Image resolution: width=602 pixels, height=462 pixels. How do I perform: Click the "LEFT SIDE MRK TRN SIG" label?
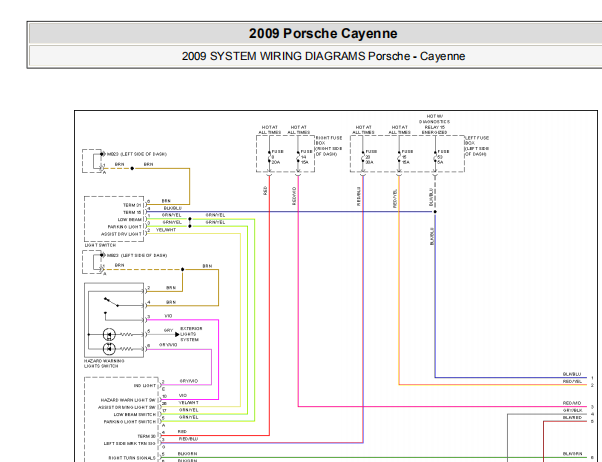tap(130, 444)
